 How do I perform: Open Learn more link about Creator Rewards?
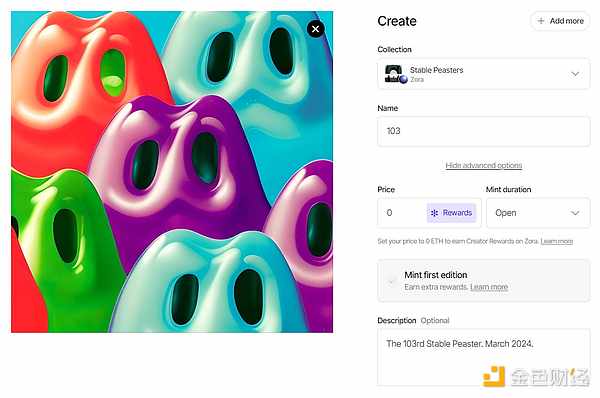tap(557, 241)
